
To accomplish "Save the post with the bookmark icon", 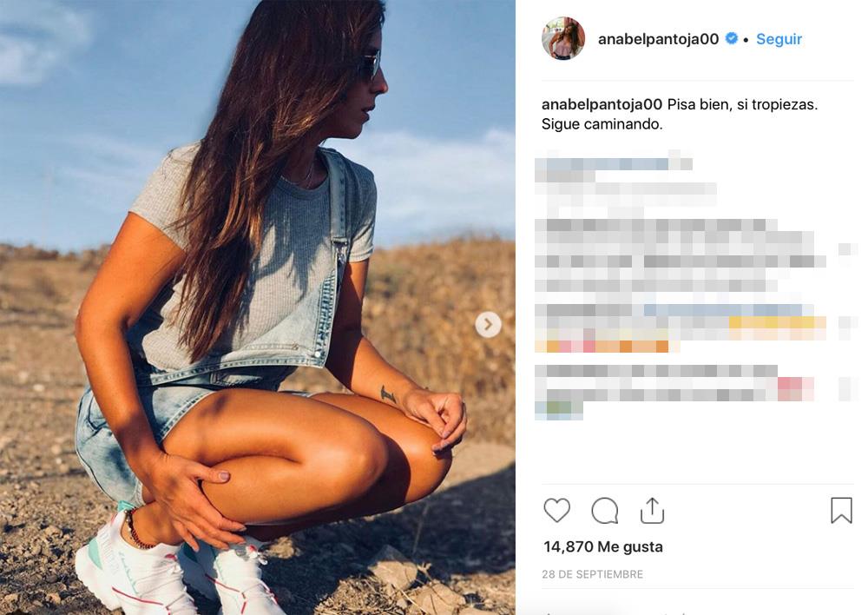I will [x=841, y=510].
